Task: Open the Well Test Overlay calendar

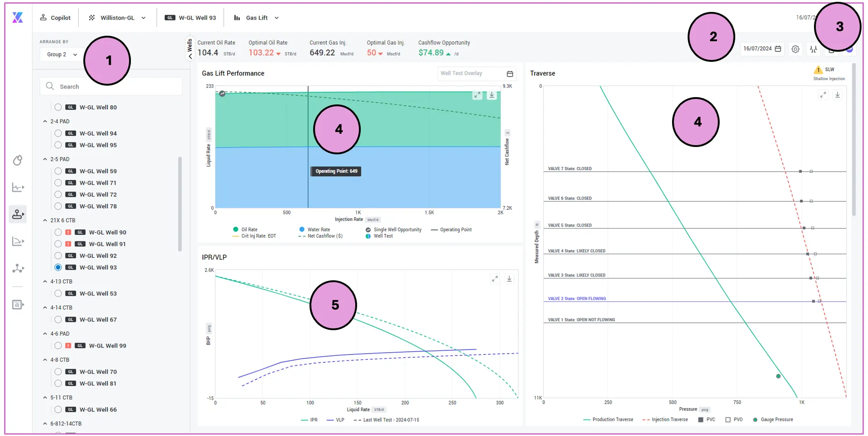Action: [510, 74]
